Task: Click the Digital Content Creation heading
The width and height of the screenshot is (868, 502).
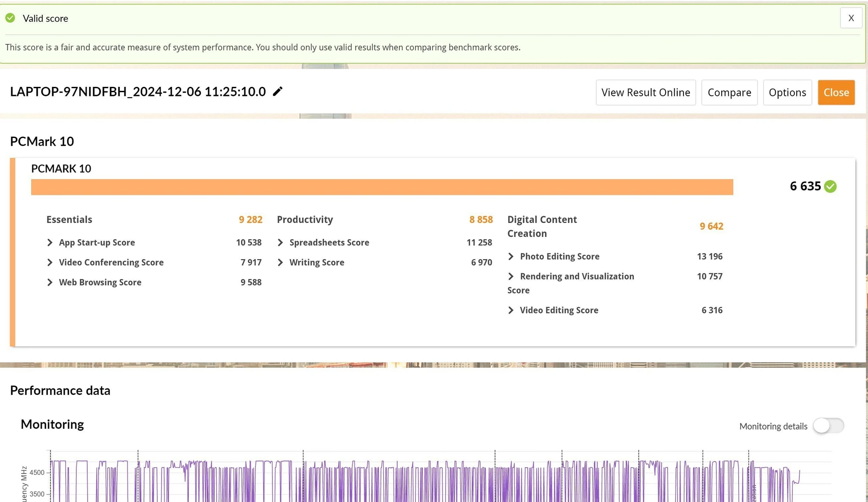Action: [x=542, y=226]
